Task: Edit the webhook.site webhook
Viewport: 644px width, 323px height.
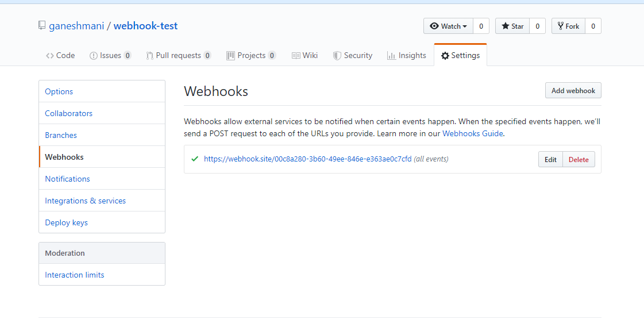Action: 550,160
